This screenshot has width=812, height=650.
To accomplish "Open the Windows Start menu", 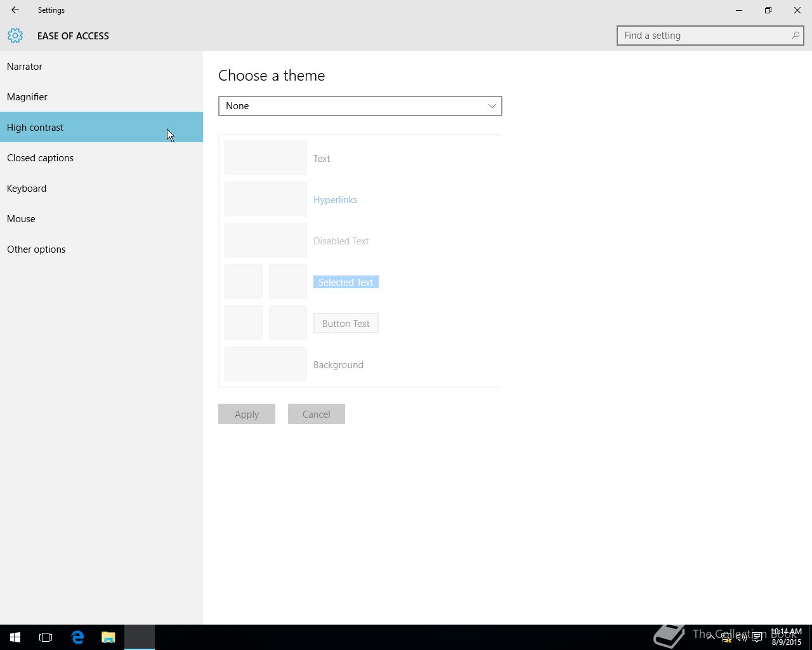I will tap(15, 637).
